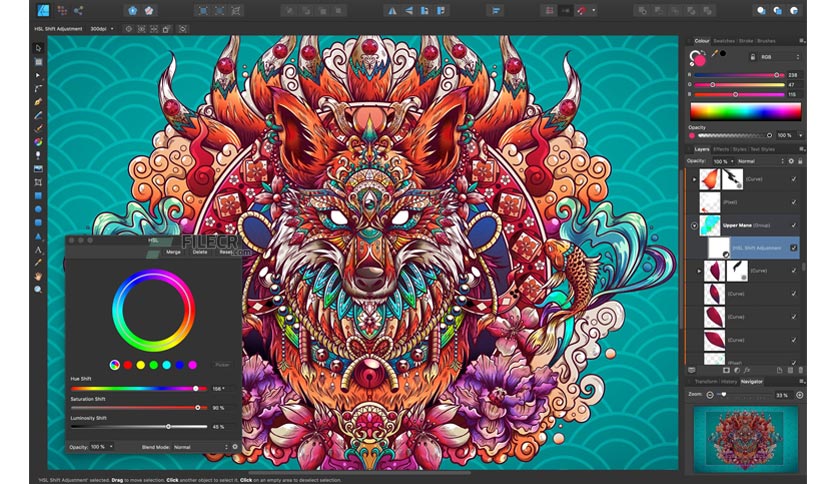The height and width of the screenshot is (484, 836).
Task: Collapse the Upper Mane group
Action: click(x=694, y=226)
